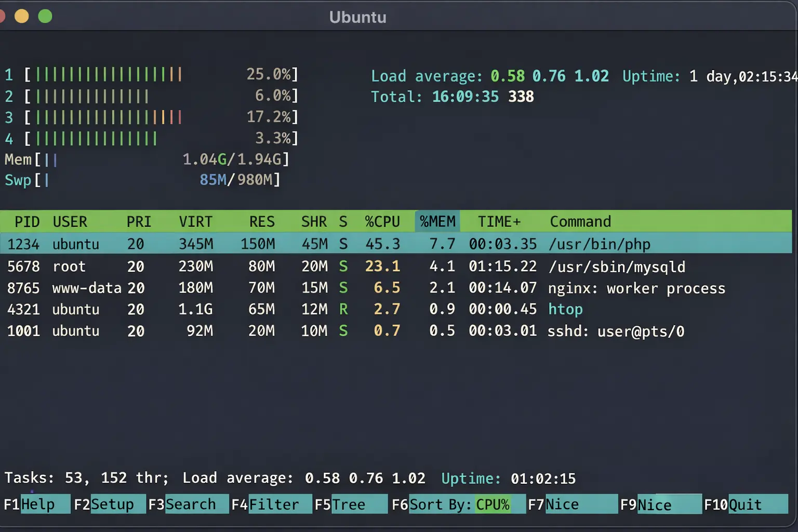Click the 23.1 CPU percentage value
798x532 pixels.
coord(382,267)
